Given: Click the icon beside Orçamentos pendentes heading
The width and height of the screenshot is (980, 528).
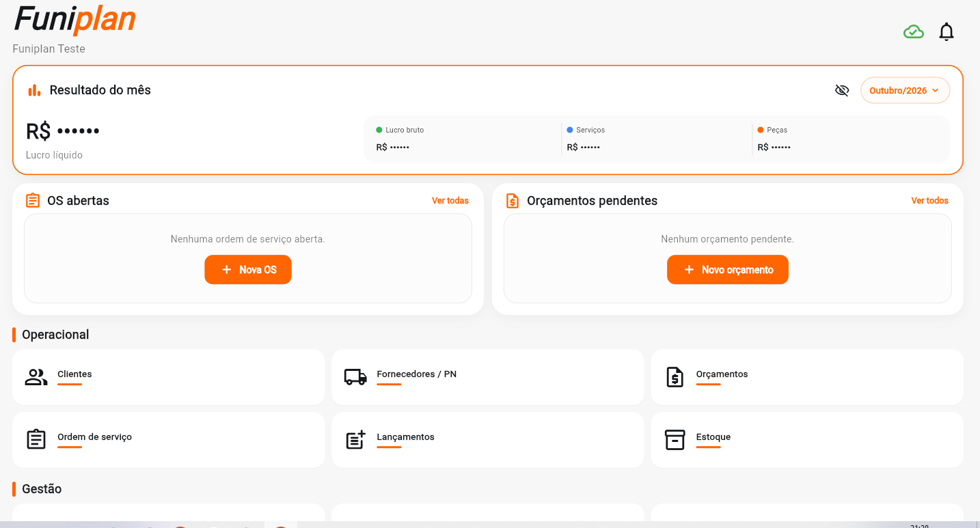Looking at the screenshot, I should tap(513, 201).
